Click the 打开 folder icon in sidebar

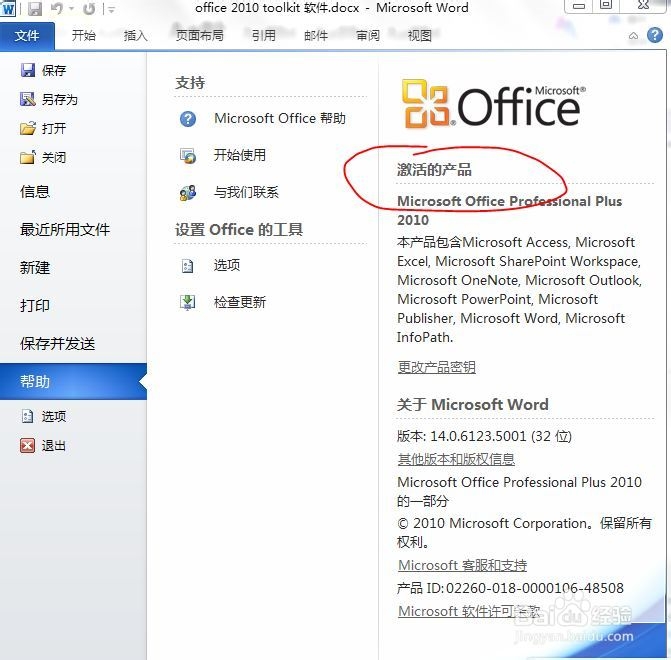tap(28, 128)
